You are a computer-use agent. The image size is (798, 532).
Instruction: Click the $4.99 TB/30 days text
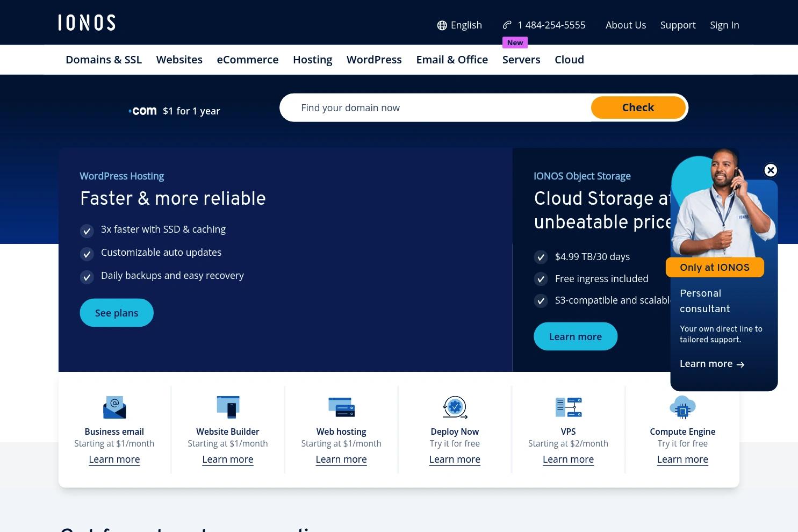coord(592,257)
